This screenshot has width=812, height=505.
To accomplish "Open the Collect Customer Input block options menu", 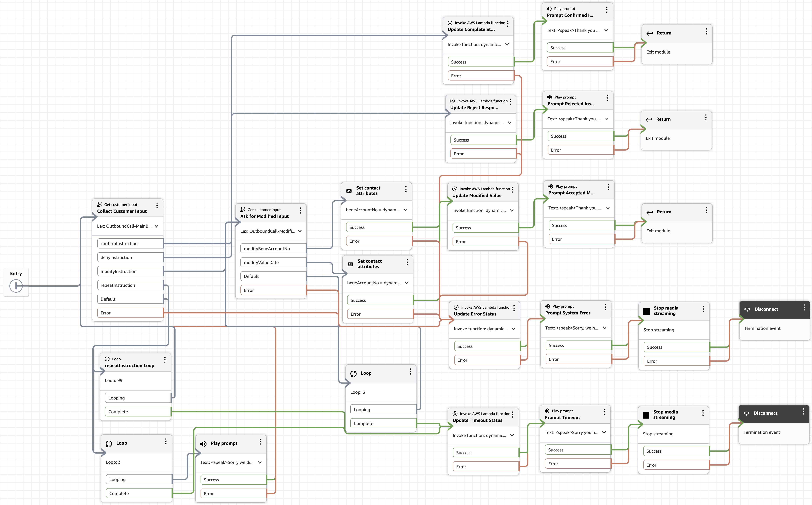I will point(157,205).
